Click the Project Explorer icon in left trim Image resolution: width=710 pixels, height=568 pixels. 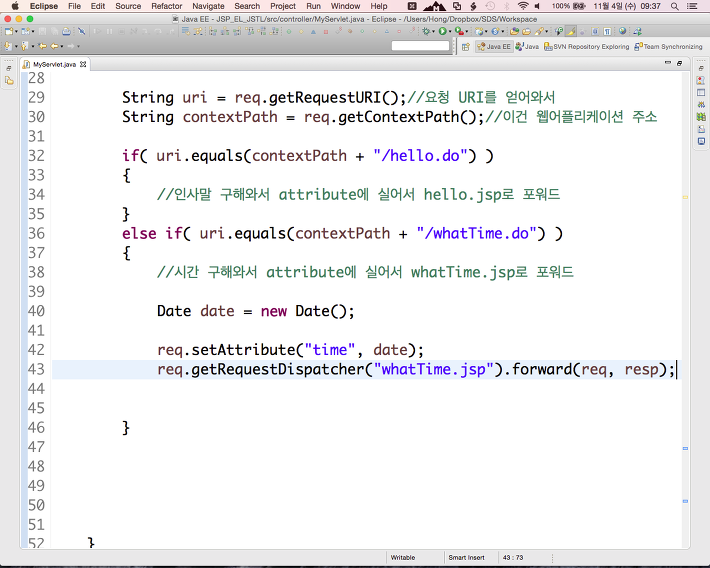tap(9, 81)
